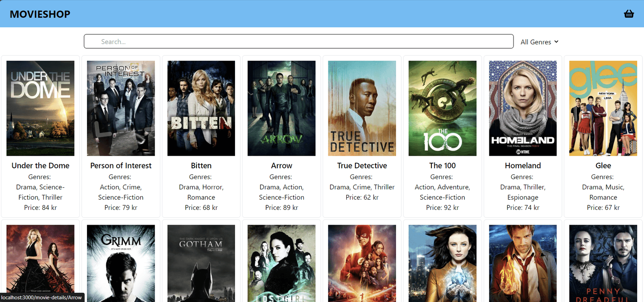644x302 pixels.
Task: Click the Arrow poster thumbnail
Action: [281, 108]
